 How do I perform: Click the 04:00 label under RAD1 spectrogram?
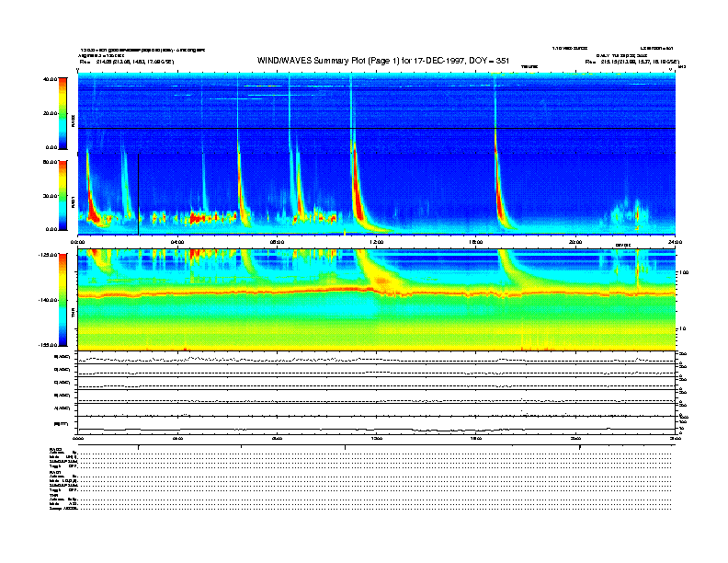[177, 242]
